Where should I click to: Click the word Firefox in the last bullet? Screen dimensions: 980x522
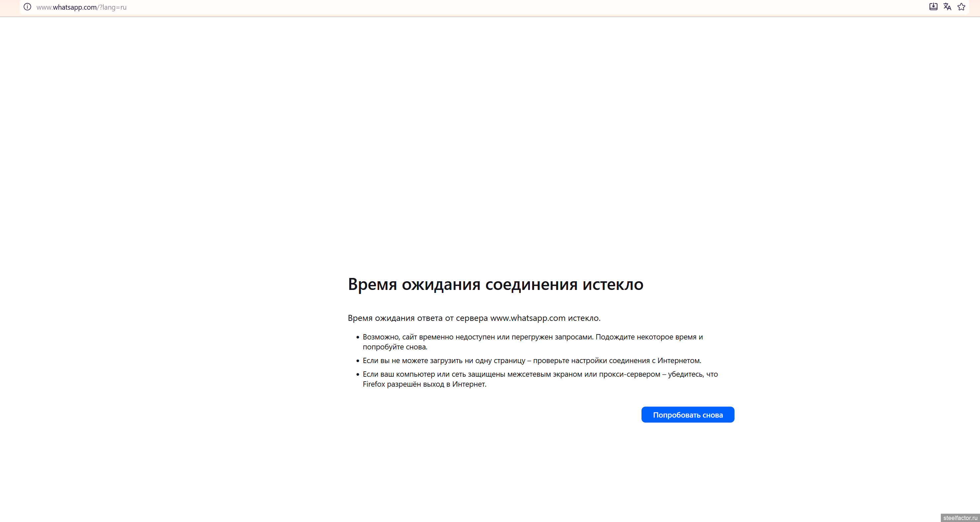point(374,384)
